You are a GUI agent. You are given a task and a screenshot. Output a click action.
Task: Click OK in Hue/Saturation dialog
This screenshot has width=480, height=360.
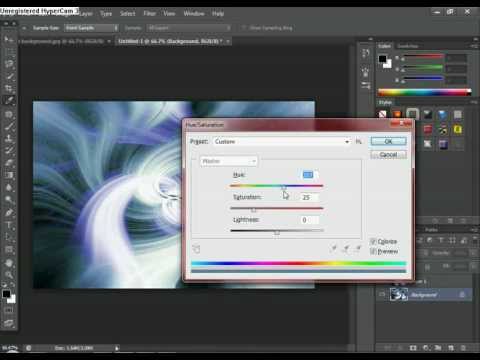pos(389,141)
